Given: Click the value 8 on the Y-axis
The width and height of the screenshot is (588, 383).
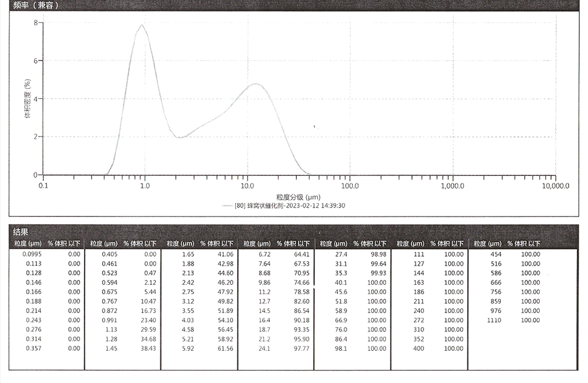Looking at the screenshot, I should tap(34, 23).
